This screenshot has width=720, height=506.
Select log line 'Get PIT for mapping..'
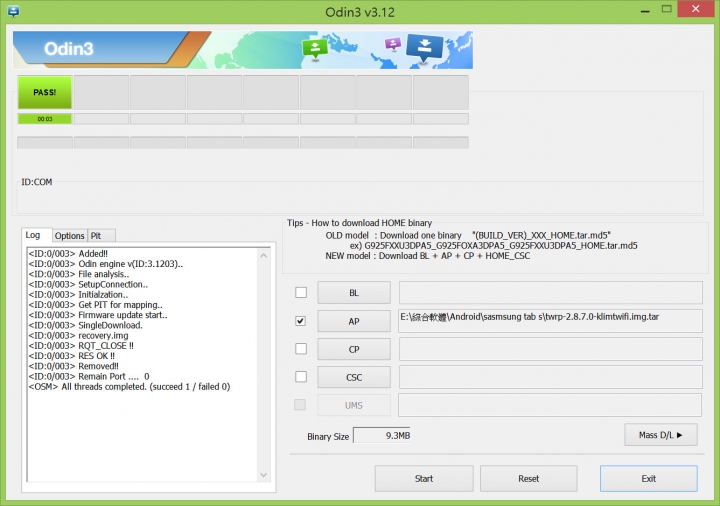[x=96, y=305]
